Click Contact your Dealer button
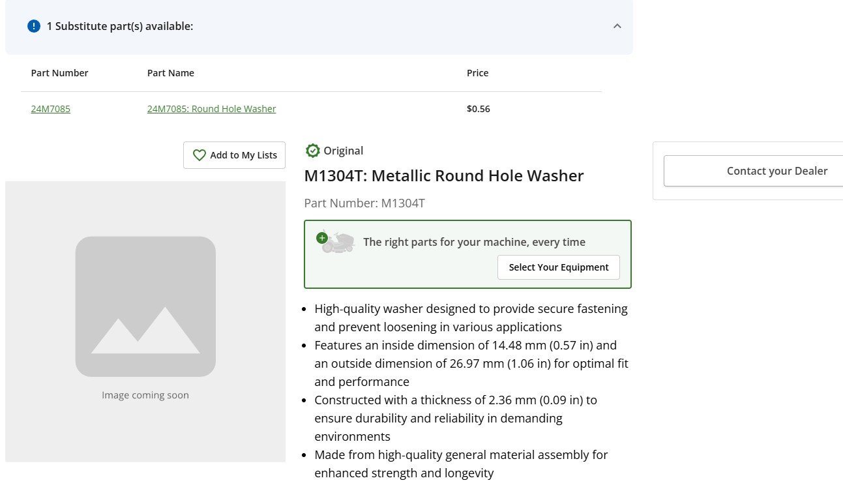Image resolution: width=843 pixels, height=504 pixels. click(754, 171)
